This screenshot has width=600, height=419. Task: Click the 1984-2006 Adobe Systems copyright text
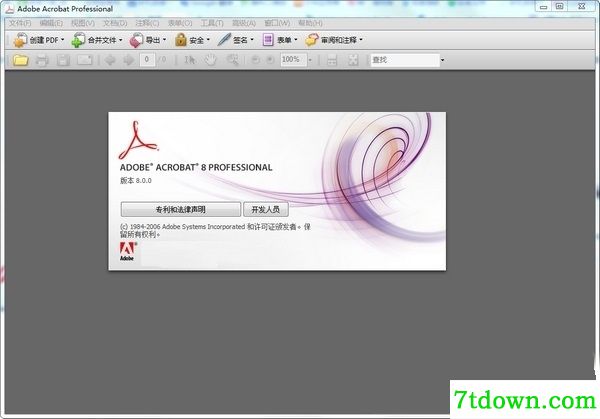(x=215, y=231)
